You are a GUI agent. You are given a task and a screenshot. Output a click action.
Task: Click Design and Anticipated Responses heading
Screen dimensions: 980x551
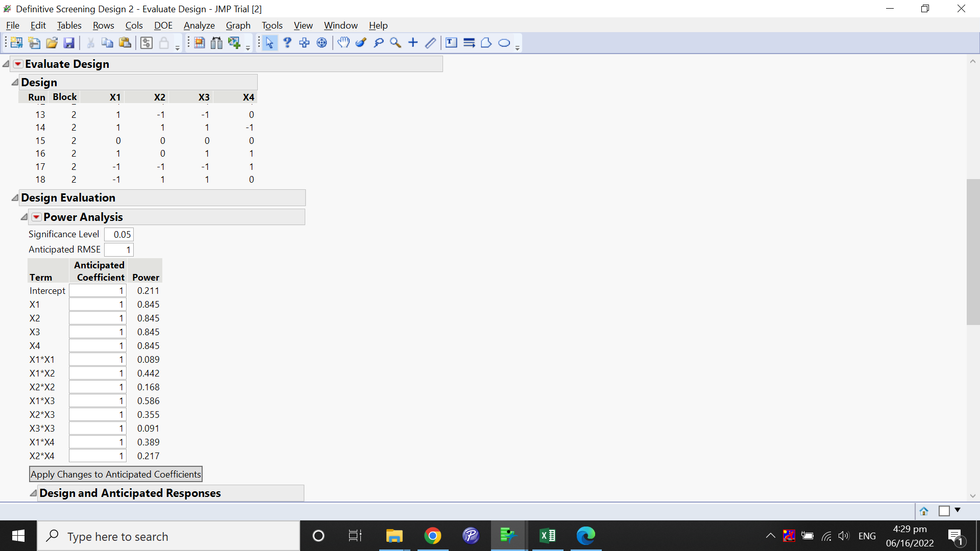pyautogui.click(x=130, y=493)
